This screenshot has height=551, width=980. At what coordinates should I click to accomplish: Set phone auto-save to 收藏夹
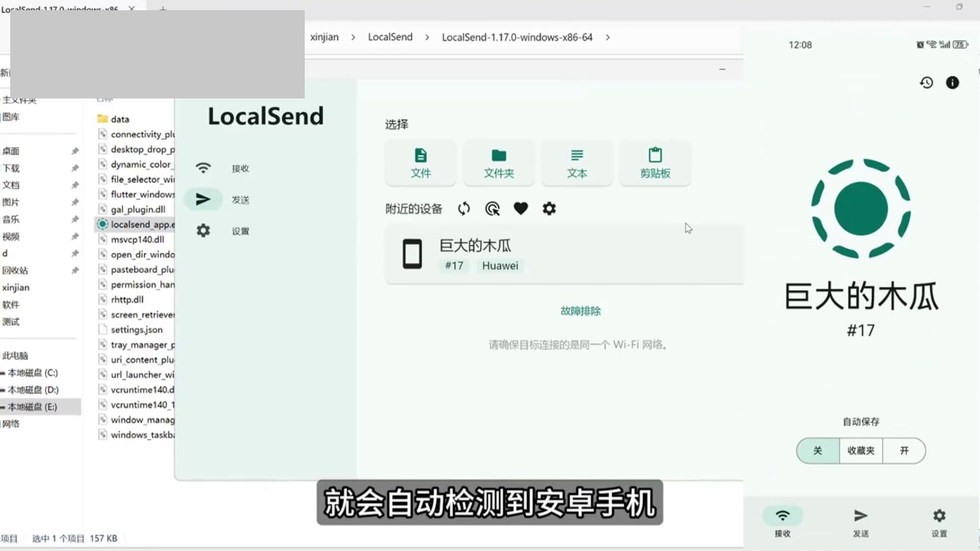(861, 450)
